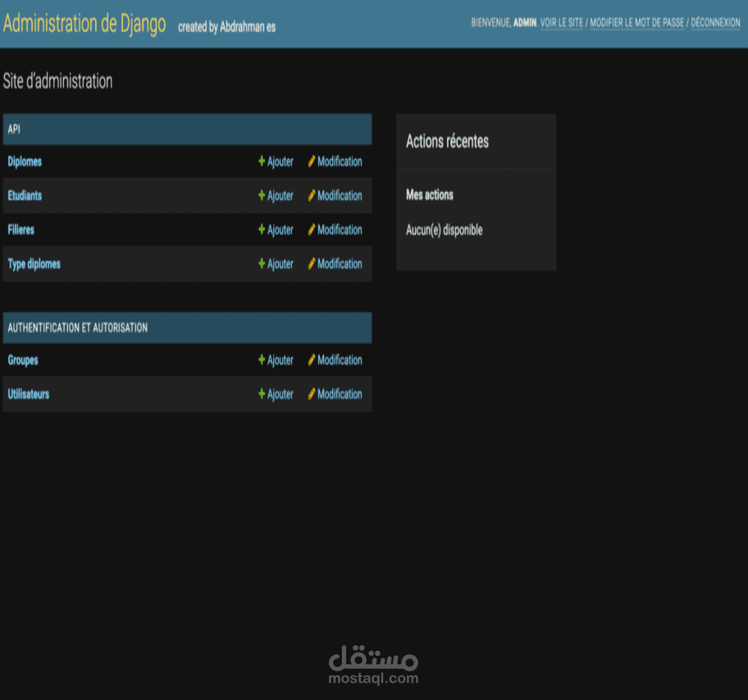Click the pencil icon in Filieres row
Screen dimensions: 748x700
(312, 230)
